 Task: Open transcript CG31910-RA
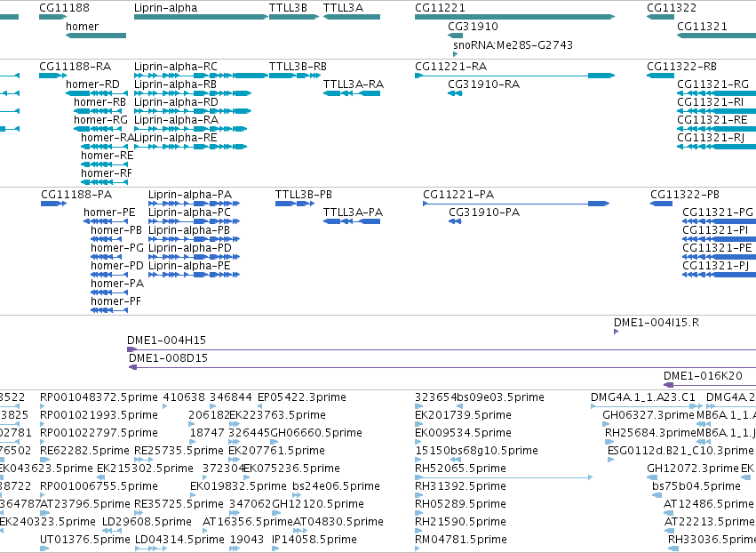click(x=483, y=84)
